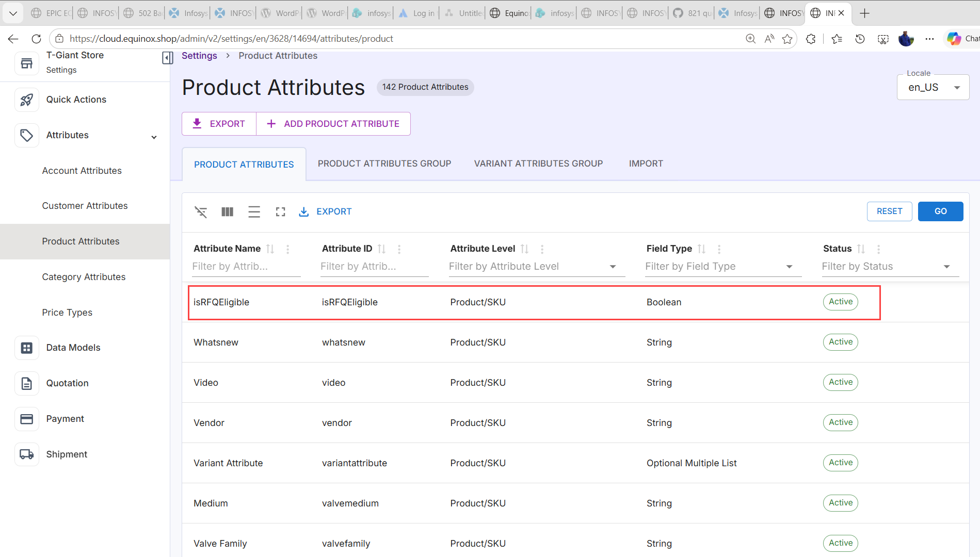980x557 pixels.
Task: Sort by Attribute Level column
Action: pos(524,249)
